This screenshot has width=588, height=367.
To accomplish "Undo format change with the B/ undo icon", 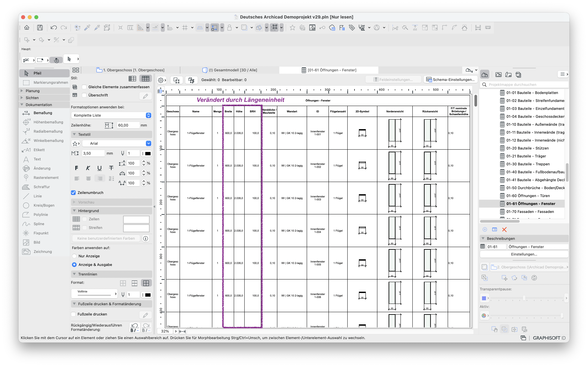I will [135, 327].
